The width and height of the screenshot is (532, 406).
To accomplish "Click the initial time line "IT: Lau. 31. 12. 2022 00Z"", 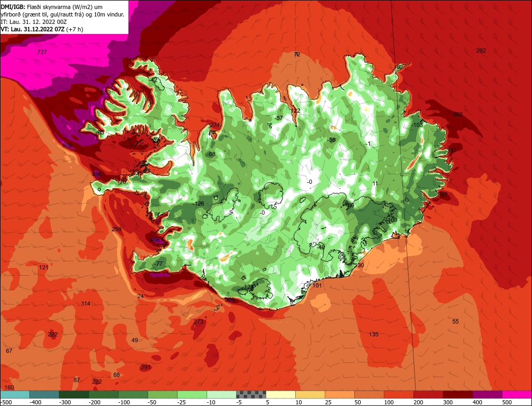I will tap(34, 22).
